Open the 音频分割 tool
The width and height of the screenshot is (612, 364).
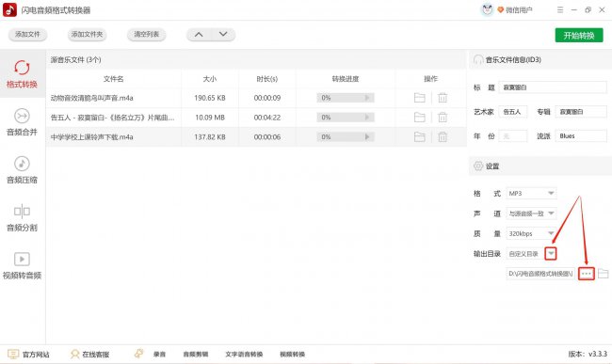tap(22, 218)
